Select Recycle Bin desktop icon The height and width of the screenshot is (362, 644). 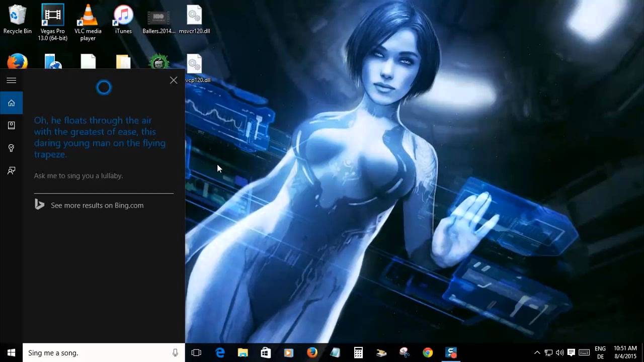(x=17, y=20)
